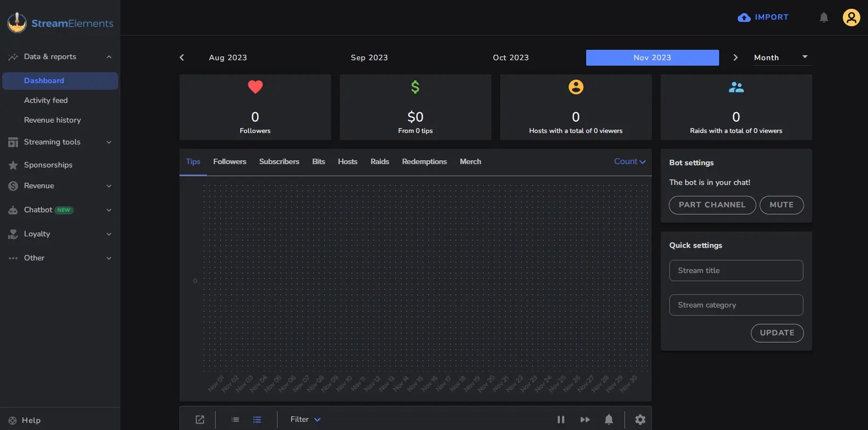Click the PART CHANNEL button

(712, 205)
